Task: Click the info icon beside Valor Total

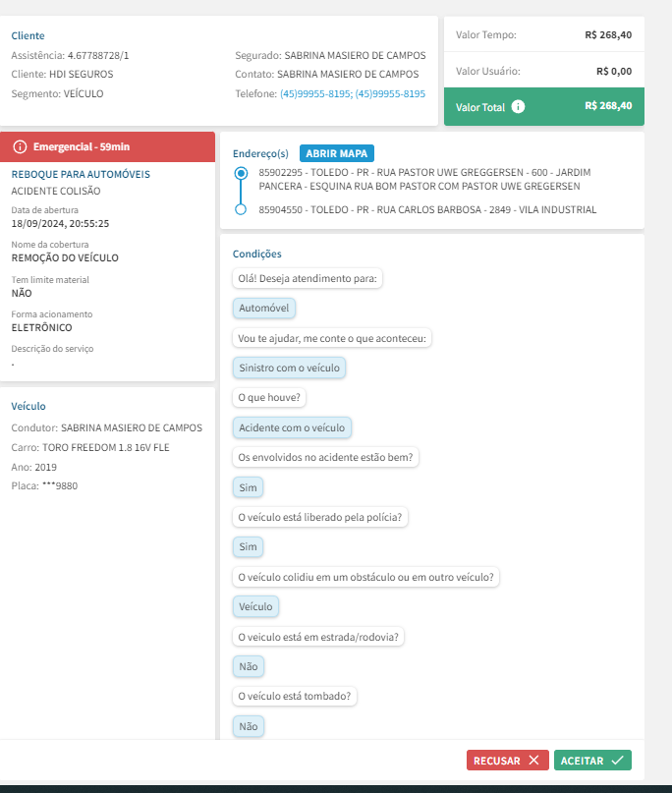Action: click(x=519, y=107)
